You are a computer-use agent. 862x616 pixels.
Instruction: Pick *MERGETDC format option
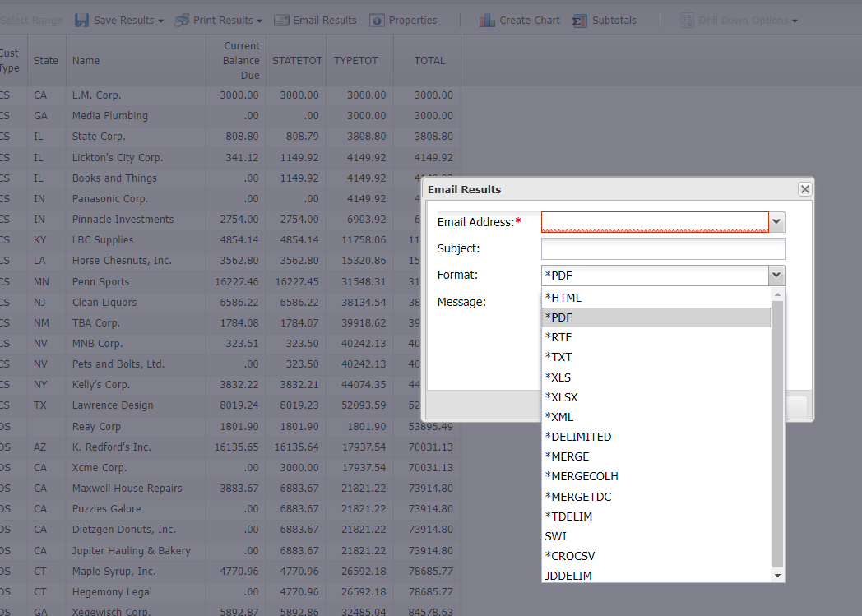pyautogui.click(x=656, y=497)
